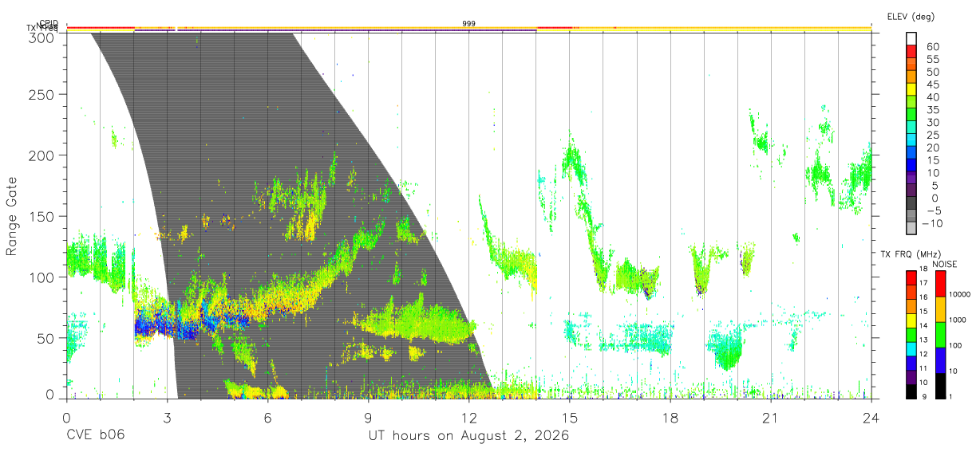Click the x-axis tick label '6'
980x452 pixels.
coord(267,417)
